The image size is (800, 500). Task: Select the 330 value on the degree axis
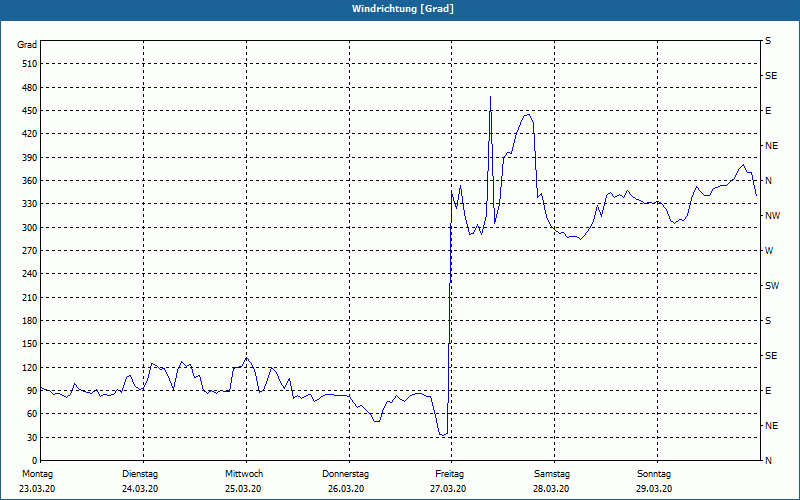30,204
